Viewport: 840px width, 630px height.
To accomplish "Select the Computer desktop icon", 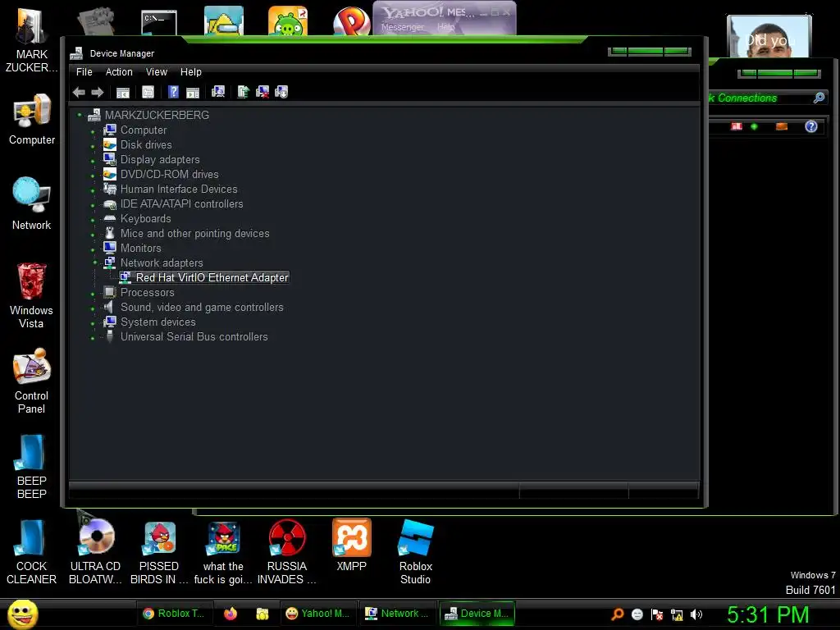I will 32,119.
